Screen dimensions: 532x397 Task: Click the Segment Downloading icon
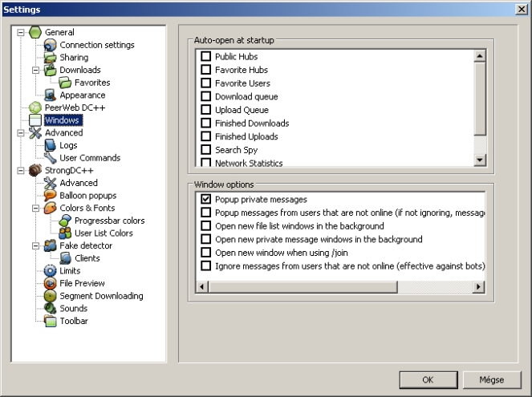tap(51, 296)
